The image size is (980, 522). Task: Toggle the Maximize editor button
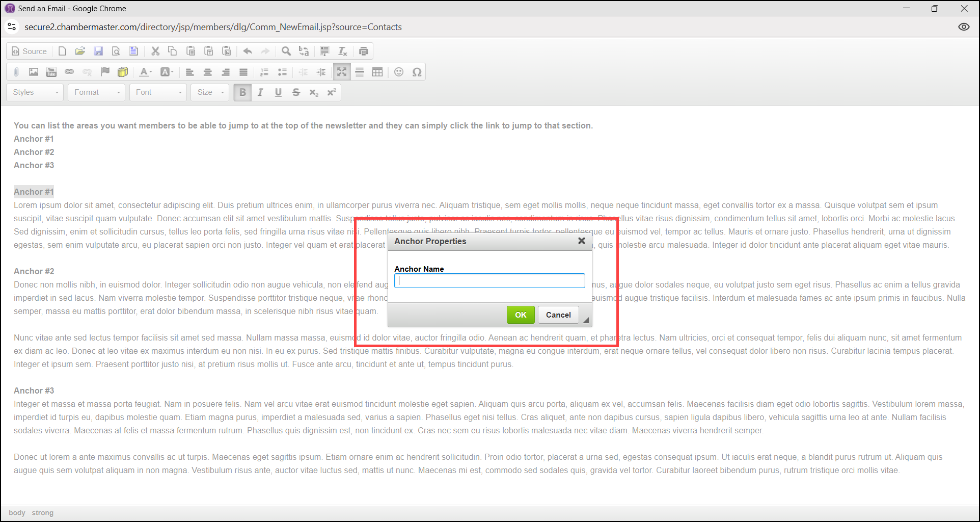[342, 72]
